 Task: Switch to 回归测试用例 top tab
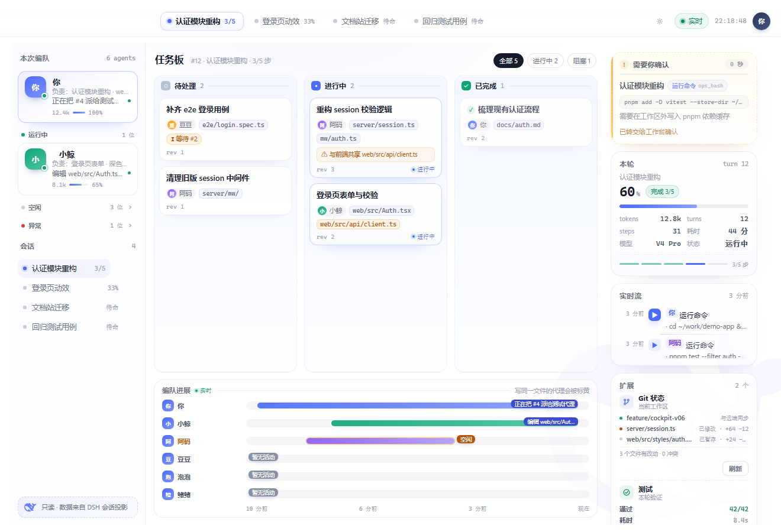pos(448,21)
